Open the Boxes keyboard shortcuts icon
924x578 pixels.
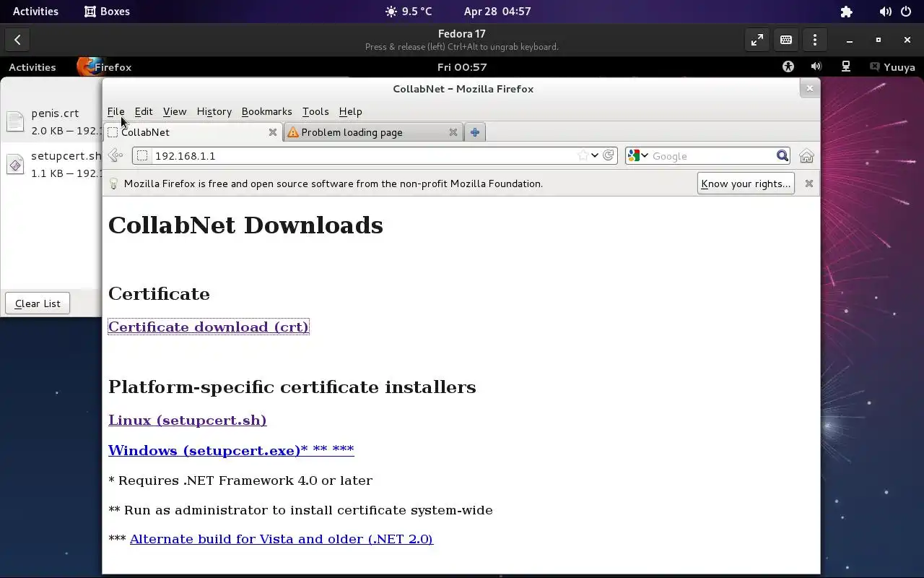click(x=786, y=40)
